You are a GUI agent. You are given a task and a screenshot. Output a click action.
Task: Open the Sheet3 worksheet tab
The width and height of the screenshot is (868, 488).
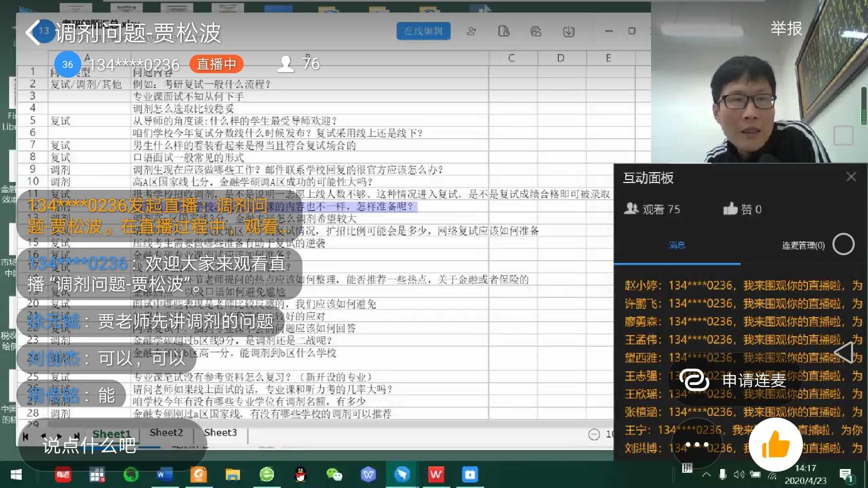click(x=220, y=432)
